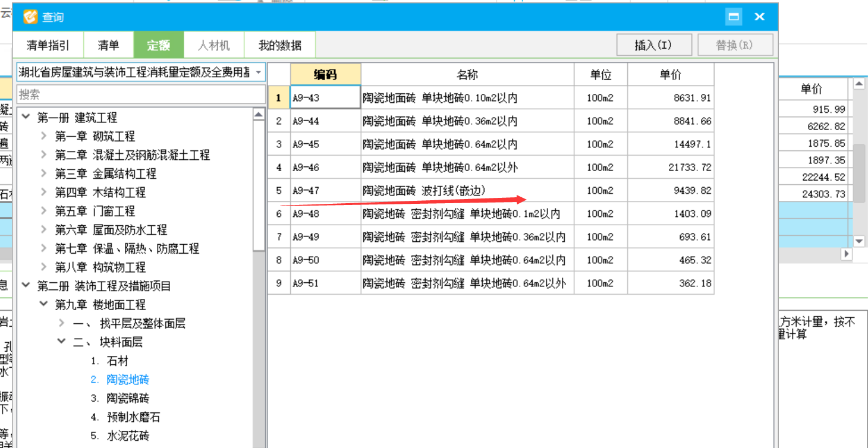Click background window scroll-right arrow
This screenshot has height=448, width=868.
[847, 254]
